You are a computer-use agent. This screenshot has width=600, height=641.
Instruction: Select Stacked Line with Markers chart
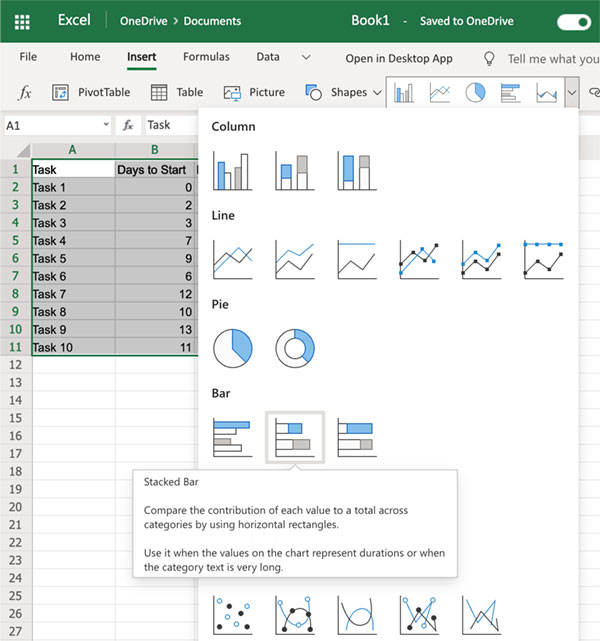click(x=481, y=260)
